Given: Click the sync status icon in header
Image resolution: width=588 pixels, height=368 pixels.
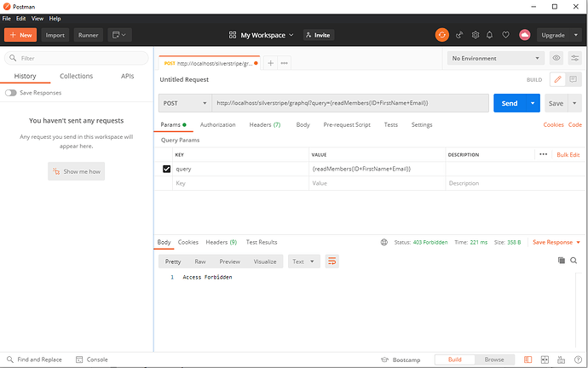Looking at the screenshot, I should [x=441, y=35].
